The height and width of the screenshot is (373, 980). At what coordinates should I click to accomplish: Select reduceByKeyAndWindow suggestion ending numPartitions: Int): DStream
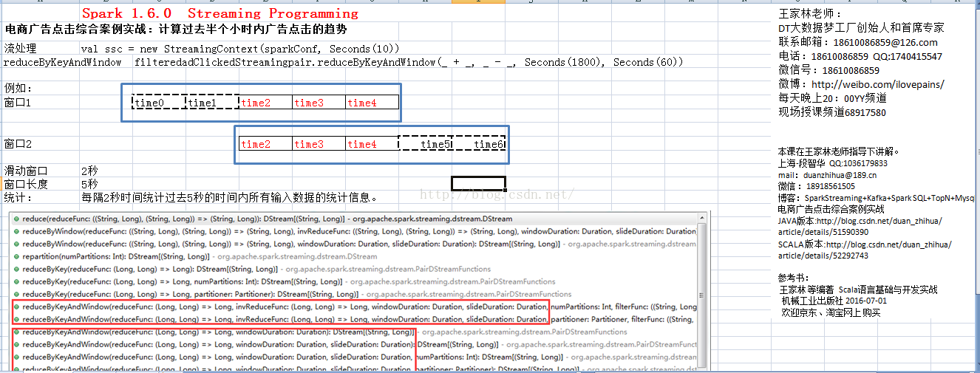click(x=355, y=357)
